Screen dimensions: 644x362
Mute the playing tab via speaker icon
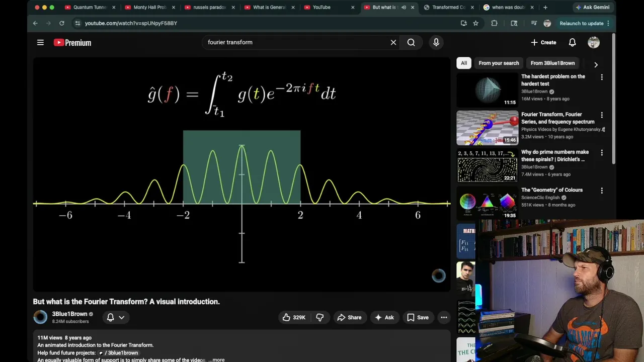click(404, 8)
